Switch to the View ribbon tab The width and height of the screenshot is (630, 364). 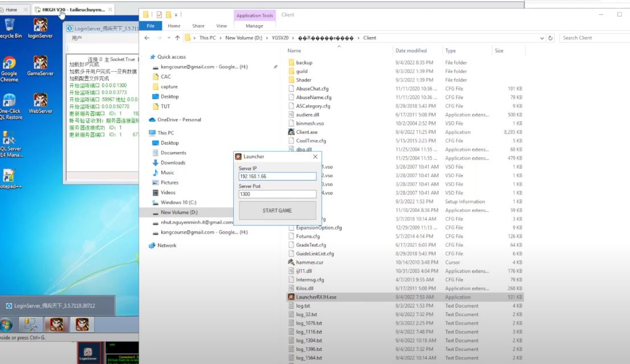coord(221,26)
